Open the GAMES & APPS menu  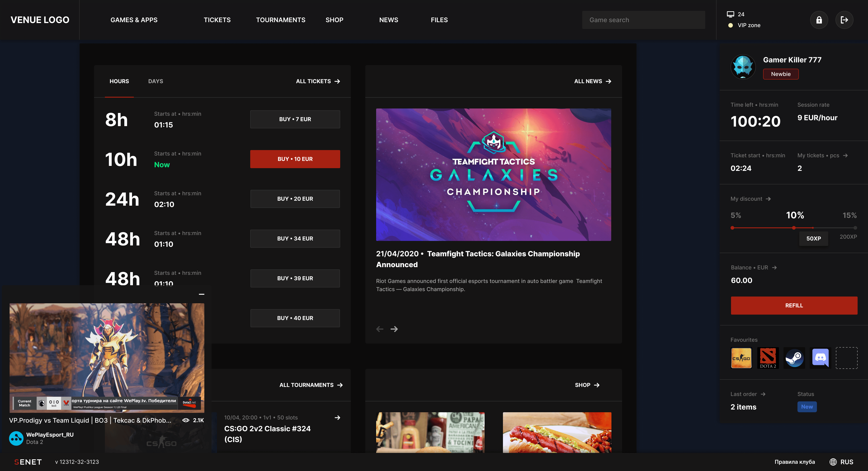[134, 20]
